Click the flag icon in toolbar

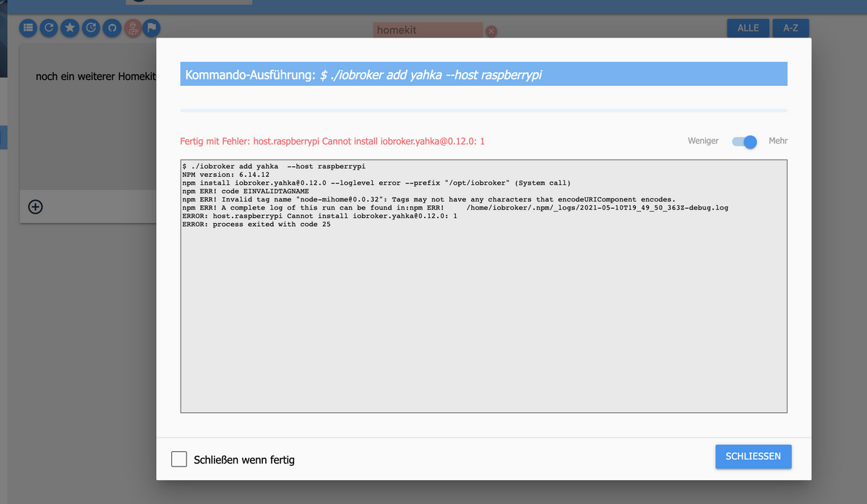click(152, 28)
